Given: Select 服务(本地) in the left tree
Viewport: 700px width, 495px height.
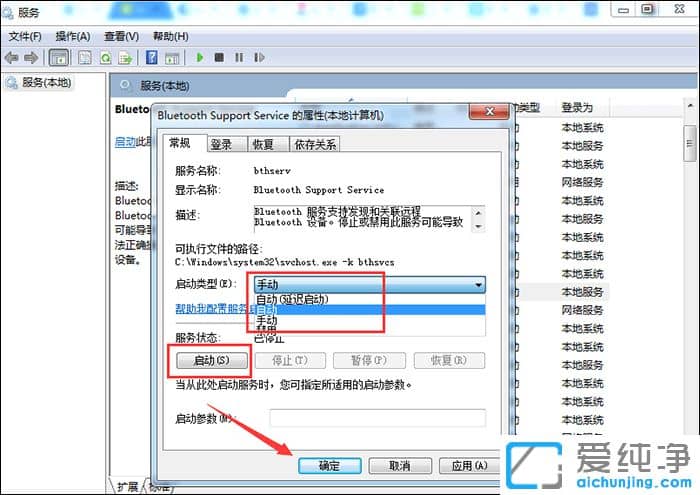Looking at the screenshot, I should pos(46,83).
